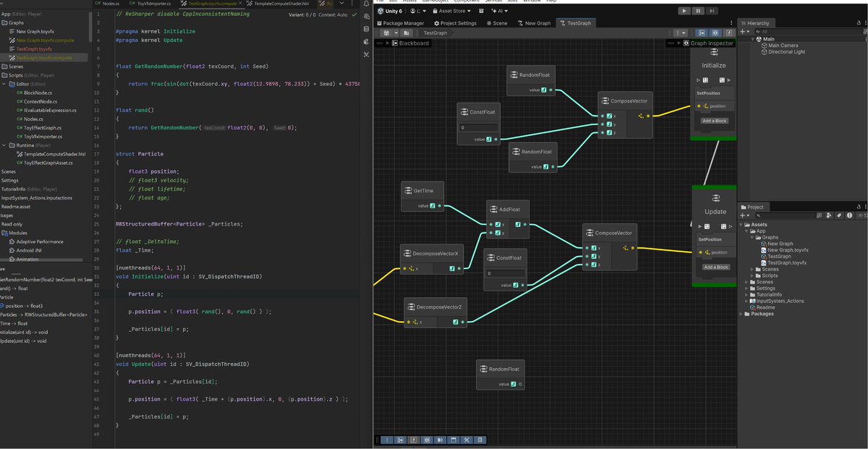The height and width of the screenshot is (449, 868).
Task: Click the save icon in TestGraph toolbar
Action: coord(386,33)
